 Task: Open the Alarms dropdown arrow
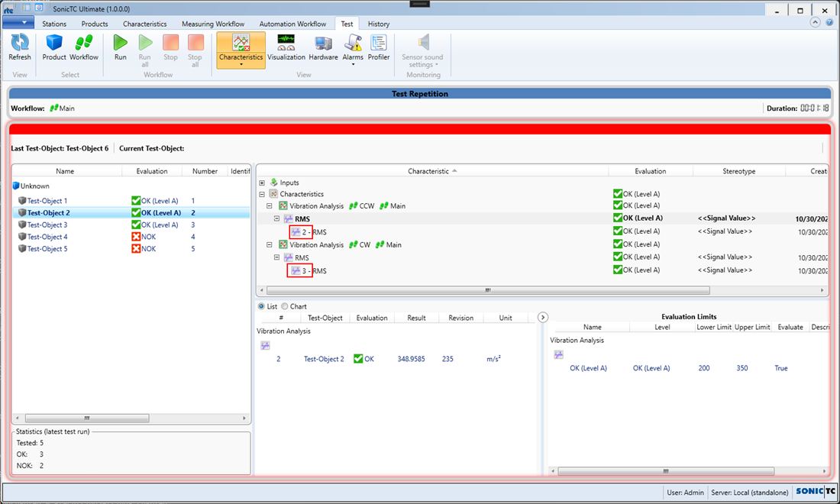353,64
